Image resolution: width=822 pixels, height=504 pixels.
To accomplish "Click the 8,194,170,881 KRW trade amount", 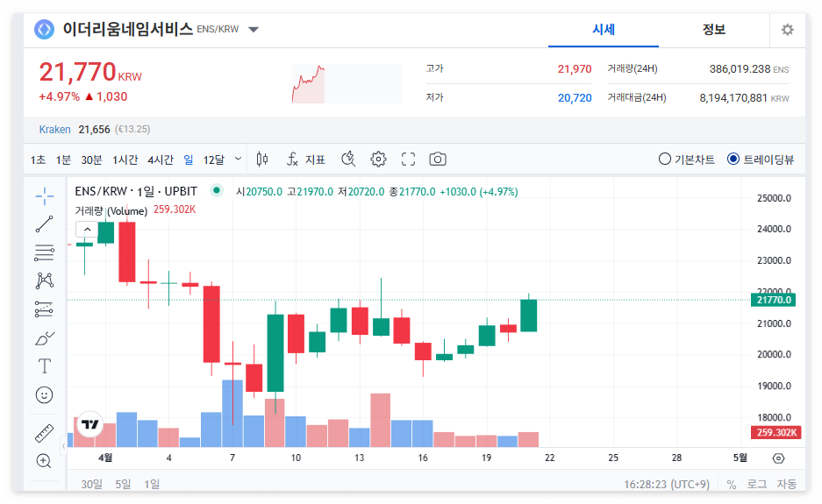I will 744,98.
